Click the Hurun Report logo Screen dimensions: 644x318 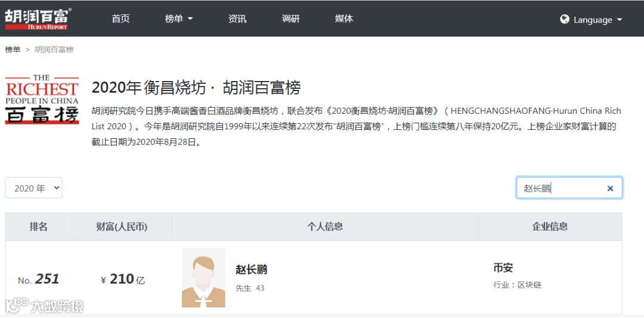coord(38,18)
